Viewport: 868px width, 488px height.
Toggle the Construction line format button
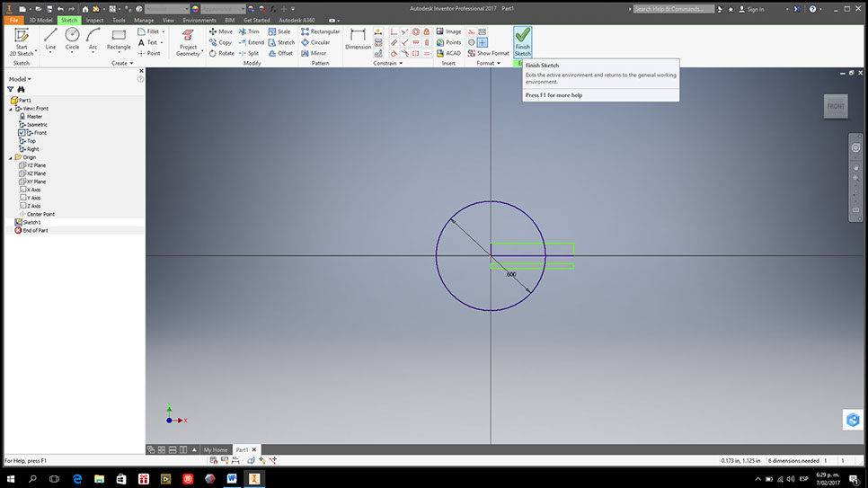click(472, 31)
